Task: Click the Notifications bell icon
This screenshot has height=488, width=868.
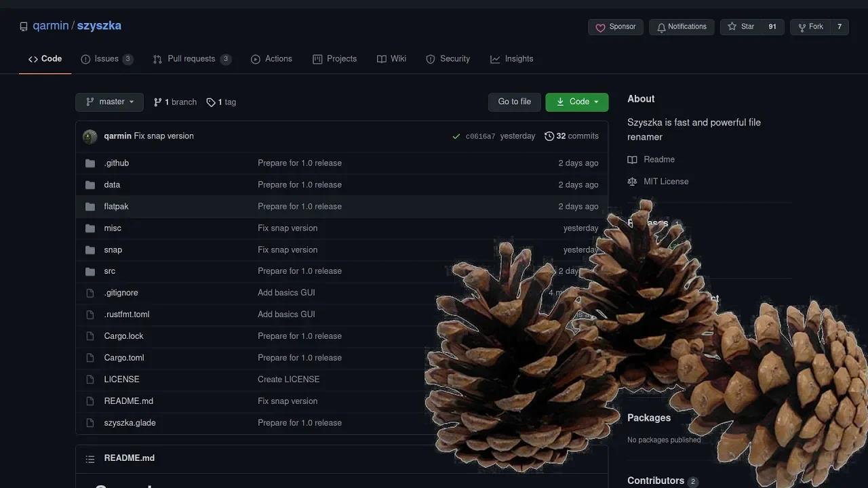Action: coord(661,27)
